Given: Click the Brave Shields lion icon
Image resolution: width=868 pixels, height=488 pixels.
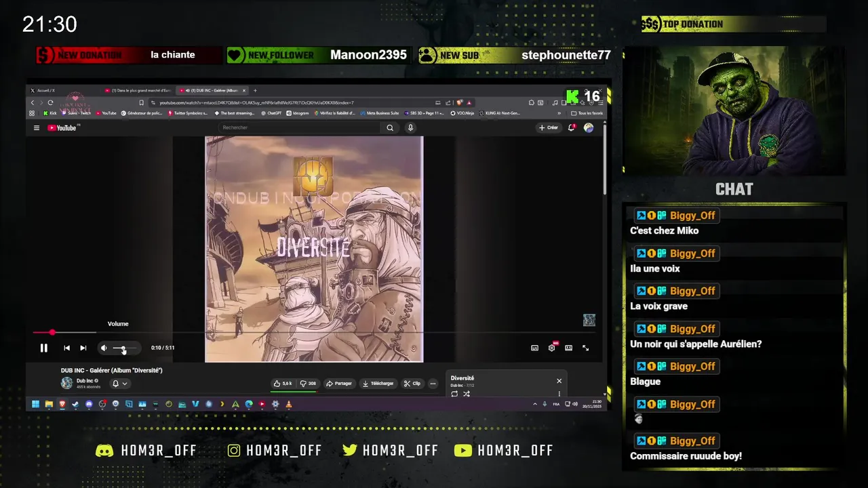Looking at the screenshot, I should (460, 103).
